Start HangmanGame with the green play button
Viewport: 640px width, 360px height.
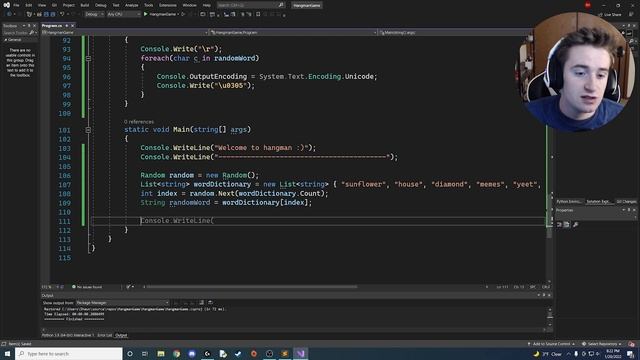point(145,14)
